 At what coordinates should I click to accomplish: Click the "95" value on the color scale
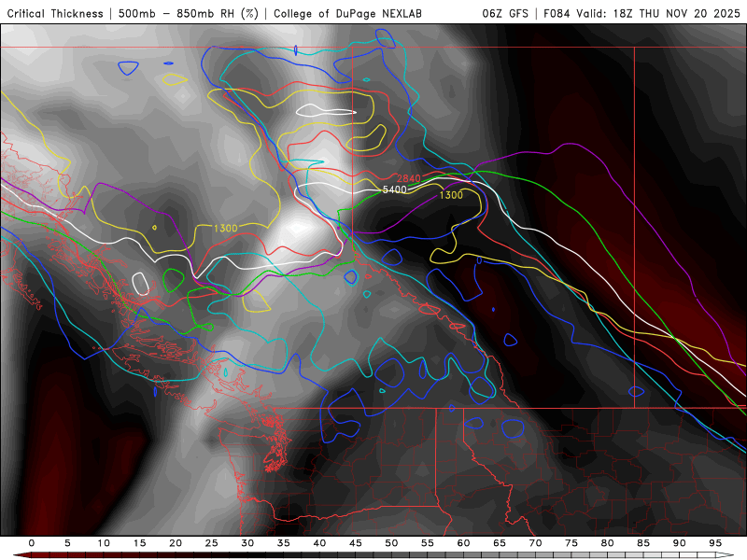pyautogui.click(x=715, y=543)
